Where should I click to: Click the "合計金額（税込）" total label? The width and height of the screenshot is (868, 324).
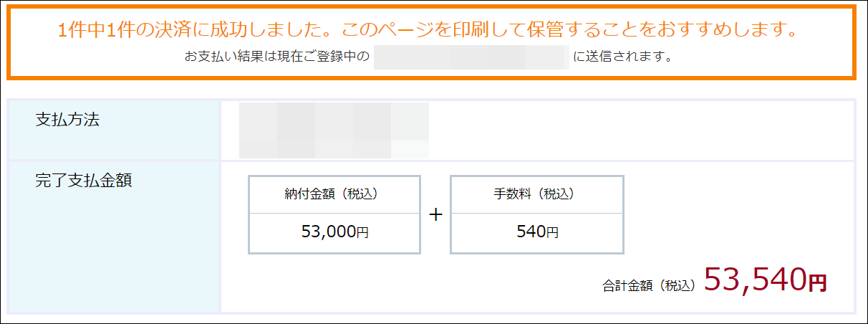pos(649,285)
